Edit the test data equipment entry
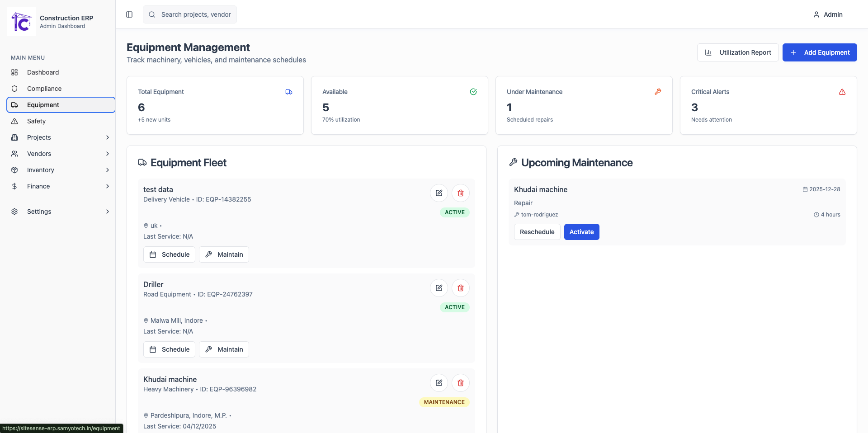This screenshot has width=868, height=433. click(x=439, y=193)
